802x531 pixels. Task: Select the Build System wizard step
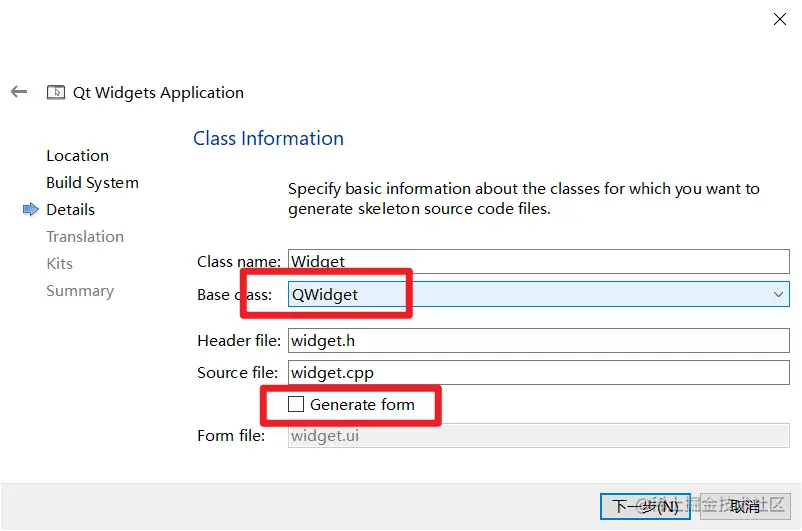pyautogui.click(x=92, y=183)
